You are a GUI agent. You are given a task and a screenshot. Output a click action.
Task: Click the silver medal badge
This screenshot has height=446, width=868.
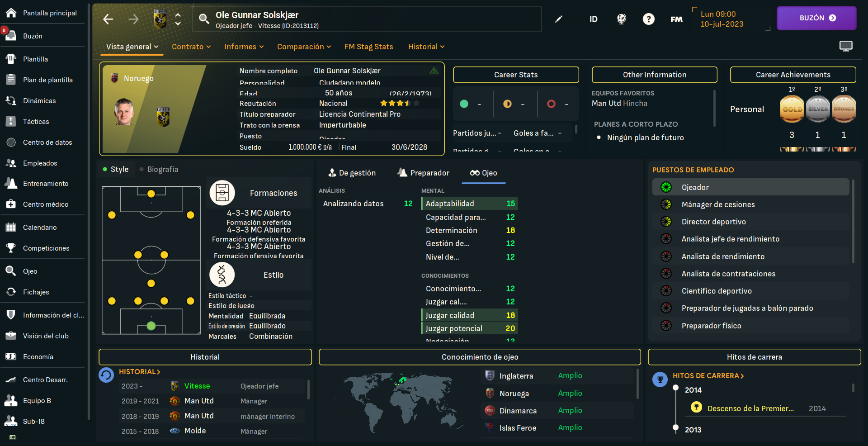[818, 109]
